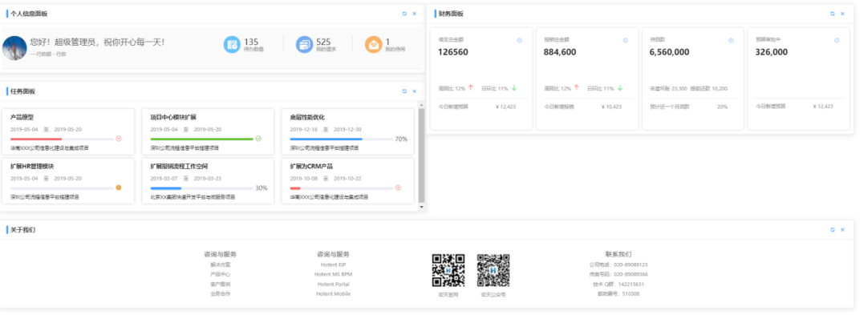
Task: Click the 宏天官网 QR code image
Action: click(x=448, y=270)
